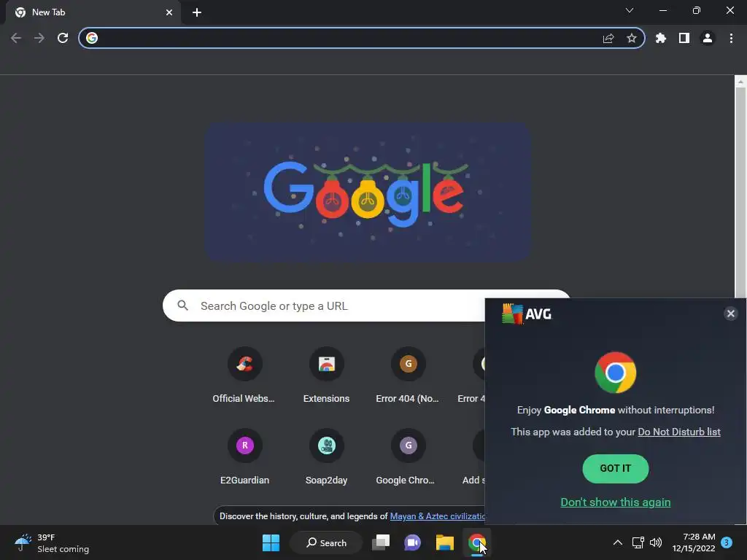This screenshot has width=747, height=560.
Task: Expand the hidden system tray icons
Action: (x=617, y=542)
